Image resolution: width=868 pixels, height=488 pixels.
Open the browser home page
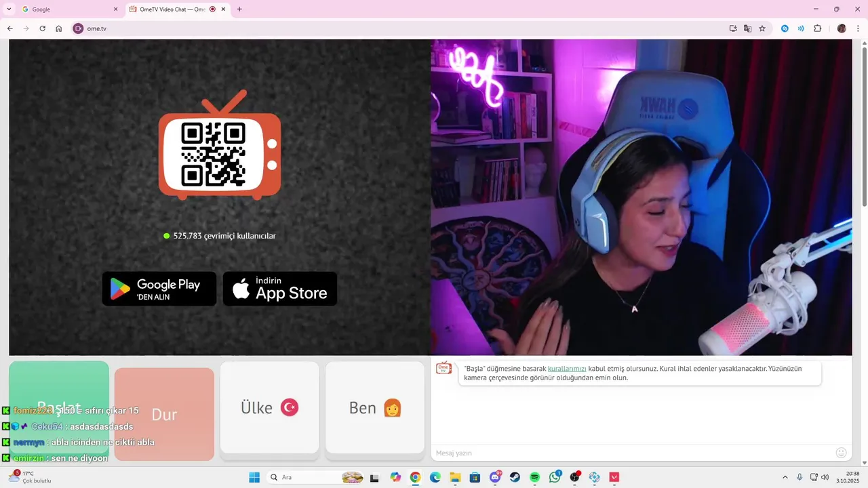(59, 28)
